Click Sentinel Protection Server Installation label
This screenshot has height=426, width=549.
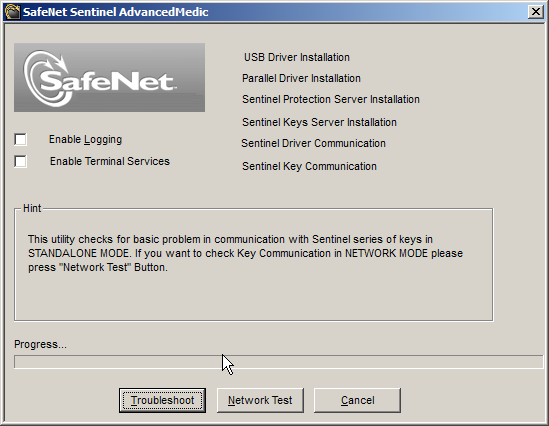(331, 99)
